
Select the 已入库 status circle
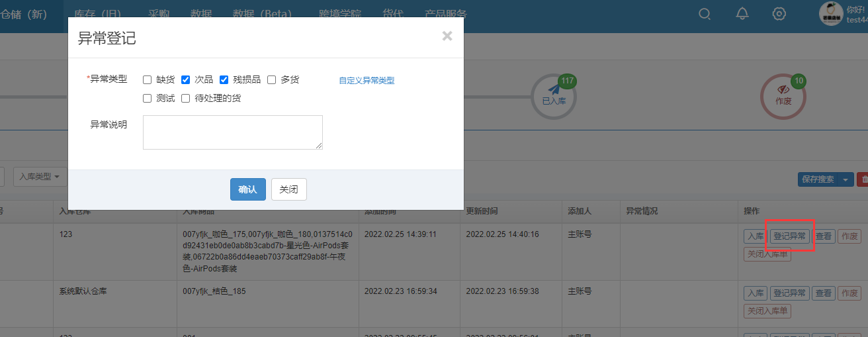(554, 97)
